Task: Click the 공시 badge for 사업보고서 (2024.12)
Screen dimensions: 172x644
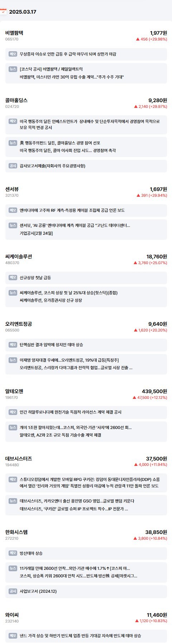Action: (x=13, y=591)
